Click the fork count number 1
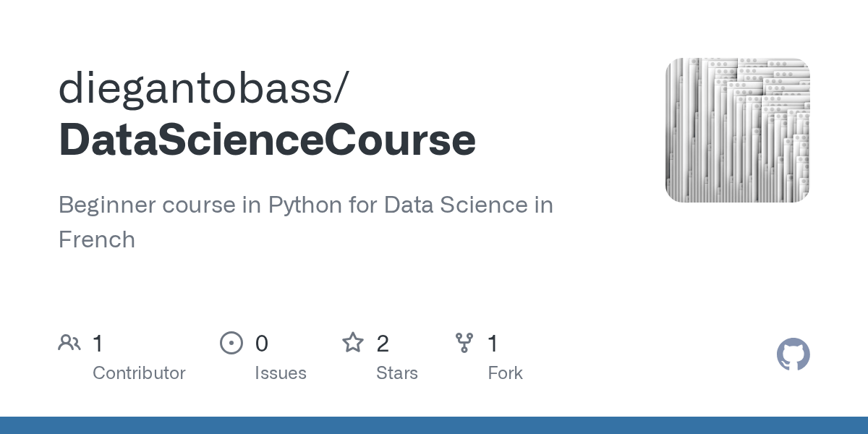Screen dimensions: 868x434 [x=493, y=343]
